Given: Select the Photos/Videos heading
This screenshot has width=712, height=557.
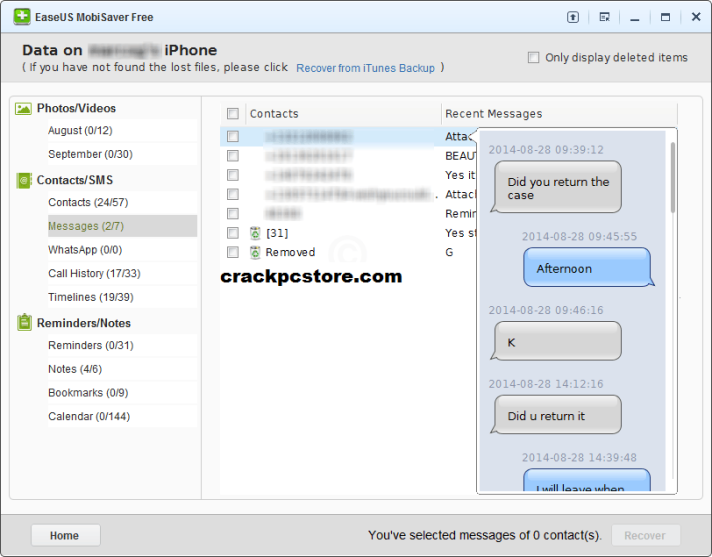Looking at the screenshot, I should pos(76,108).
